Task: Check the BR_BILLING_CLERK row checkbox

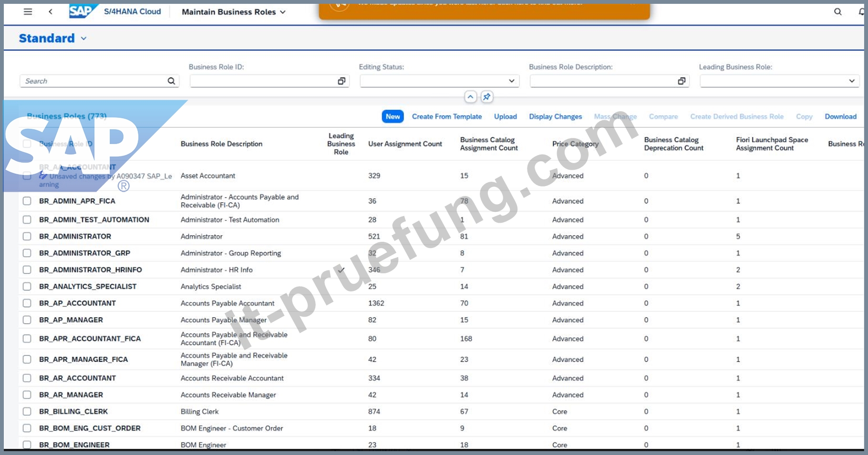Action: [x=27, y=412]
